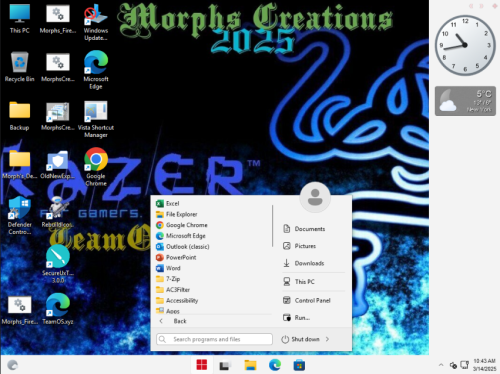Click the Search programs and files box
The height and width of the screenshot is (374, 500).
(214, 339)
